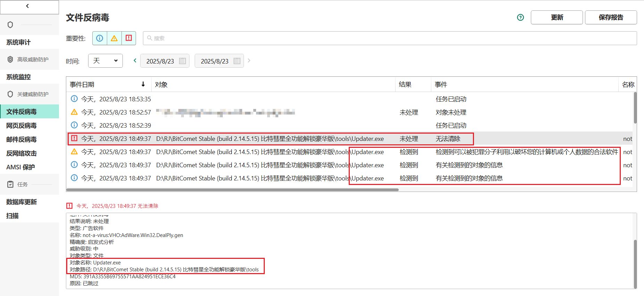
Task: Select the 18:52:57 warning event row icon
Action: pos(74,112)
